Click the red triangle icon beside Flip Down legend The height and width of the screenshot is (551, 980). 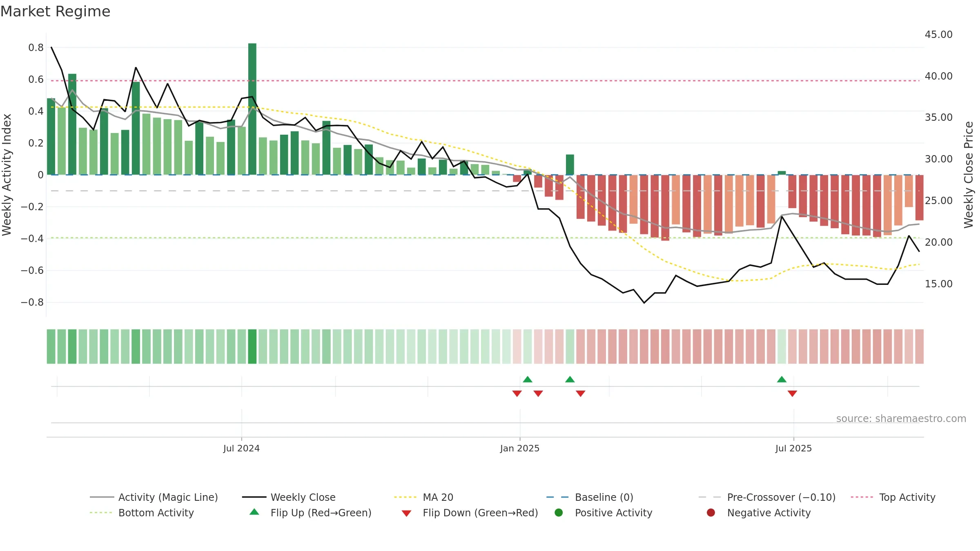[406, 513]
